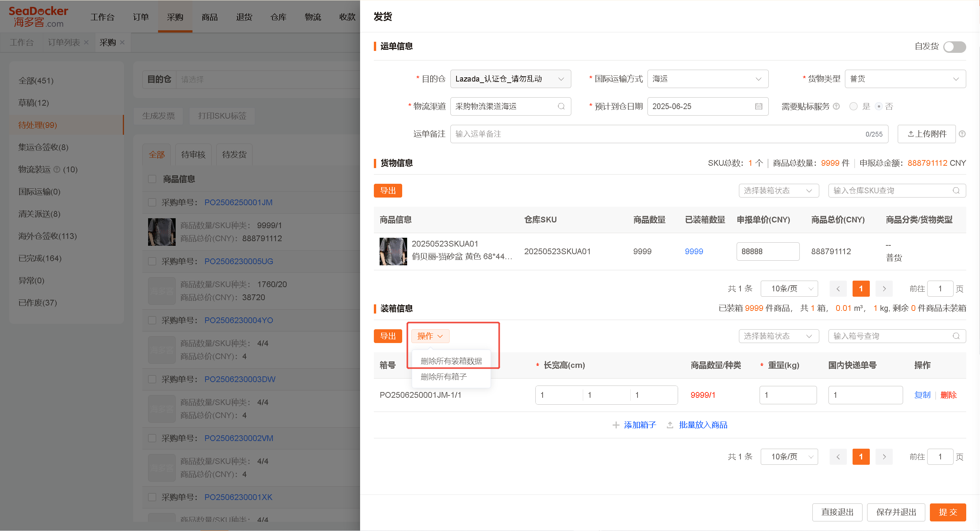Check the box for PO2506230001XK
980x531 pixels.
pos(152,497)
